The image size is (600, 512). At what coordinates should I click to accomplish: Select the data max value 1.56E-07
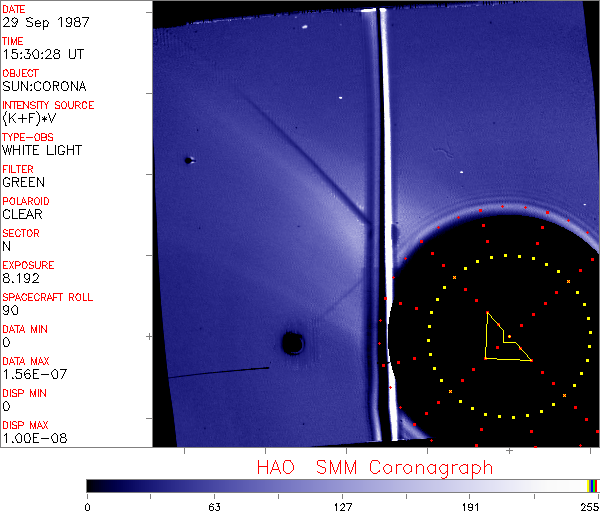(30, 374)
